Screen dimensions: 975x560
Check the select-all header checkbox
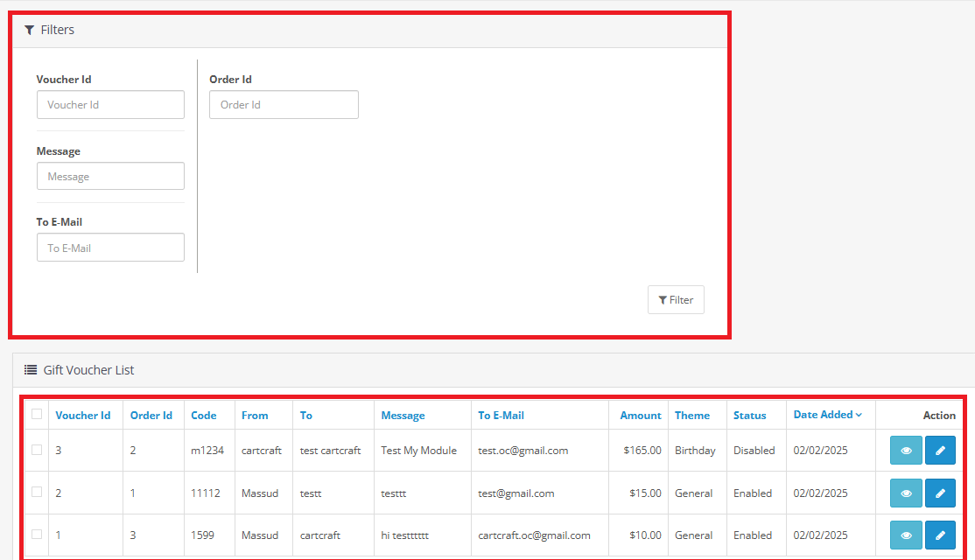[37, 415]
